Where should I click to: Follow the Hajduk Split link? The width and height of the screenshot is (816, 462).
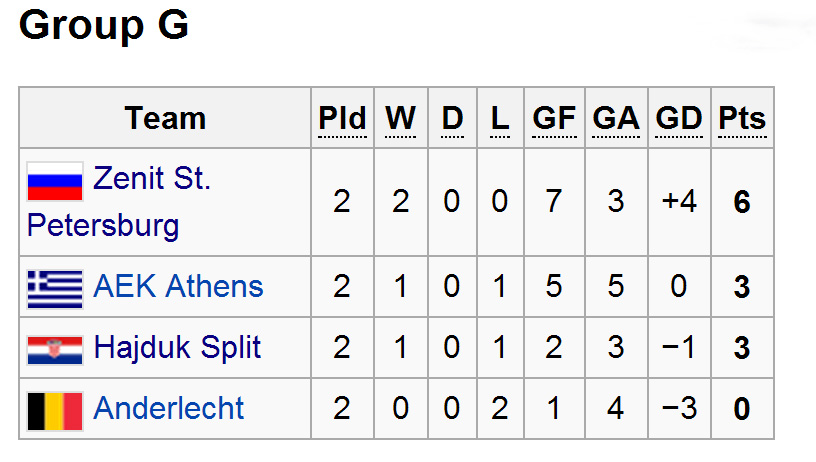(177, 348)
